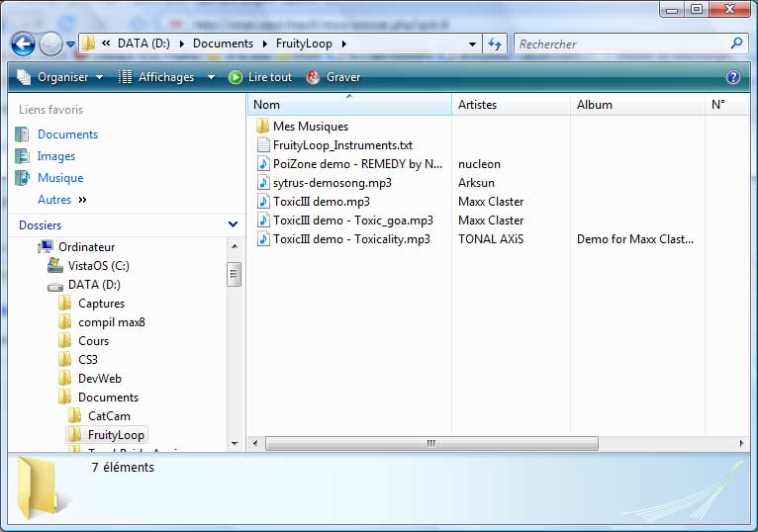The height and width of the screenshot is (532, 758).
Task: Click the Demo for Maxx Clast... album cell
Action: coord(634,239)
